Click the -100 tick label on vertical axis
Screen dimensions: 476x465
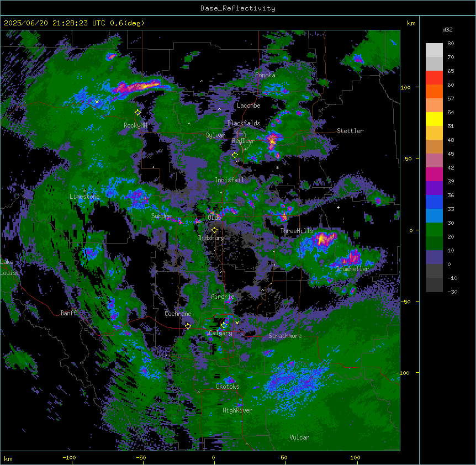403,373
